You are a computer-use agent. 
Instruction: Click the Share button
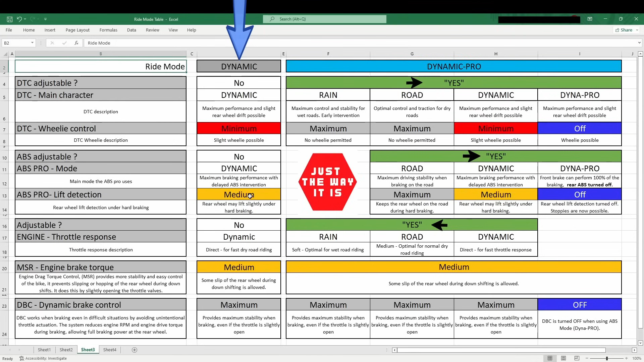626,30
